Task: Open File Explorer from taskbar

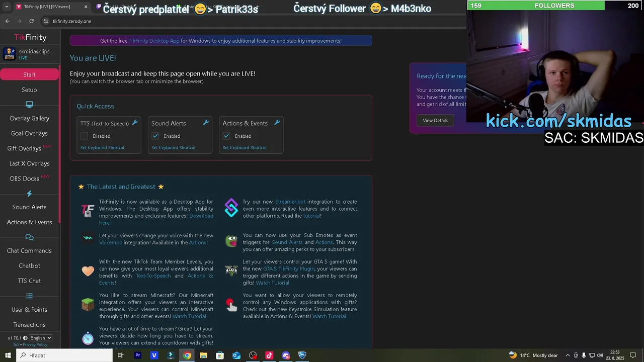Action: point(203,355)
